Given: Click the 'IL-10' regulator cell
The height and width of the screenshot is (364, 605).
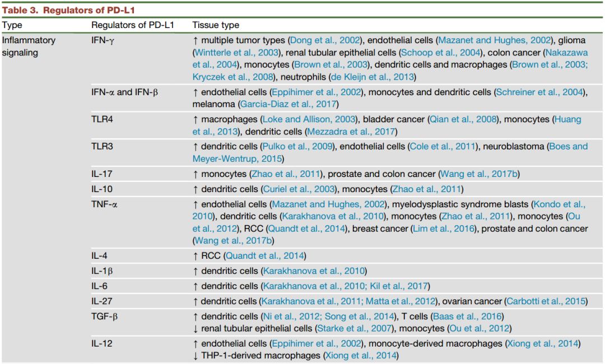Looking at the screenshot, I should pyautogui.click(x=101, y=189).
